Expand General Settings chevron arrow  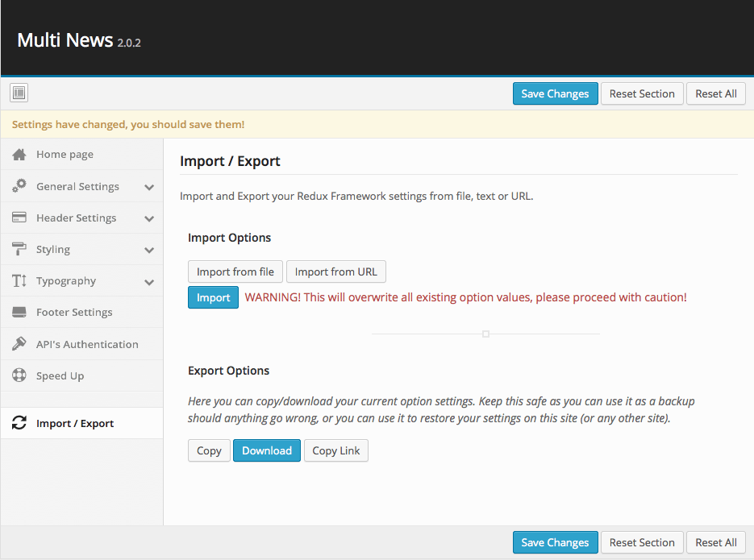pyautogui.click(x=149, y=187)
